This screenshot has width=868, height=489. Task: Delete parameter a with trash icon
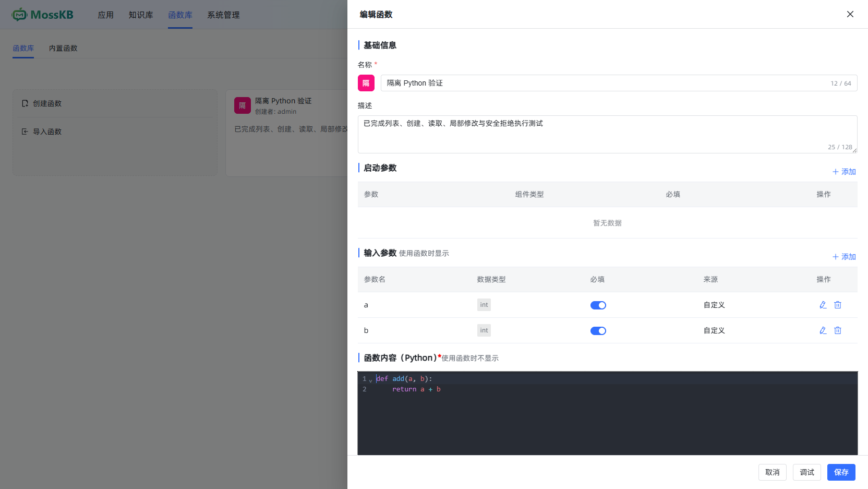point(838,305)
